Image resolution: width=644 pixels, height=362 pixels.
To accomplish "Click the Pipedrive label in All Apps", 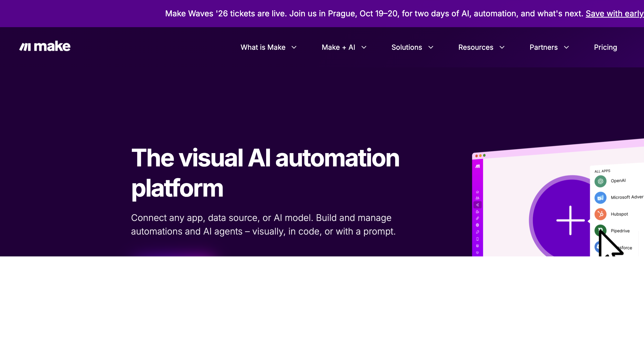I will (620, 231).
